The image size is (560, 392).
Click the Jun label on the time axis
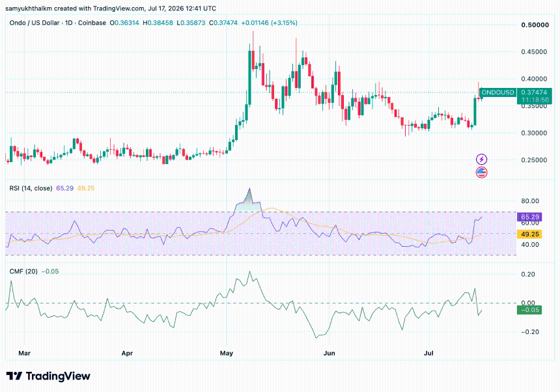[x=329, y=353]
